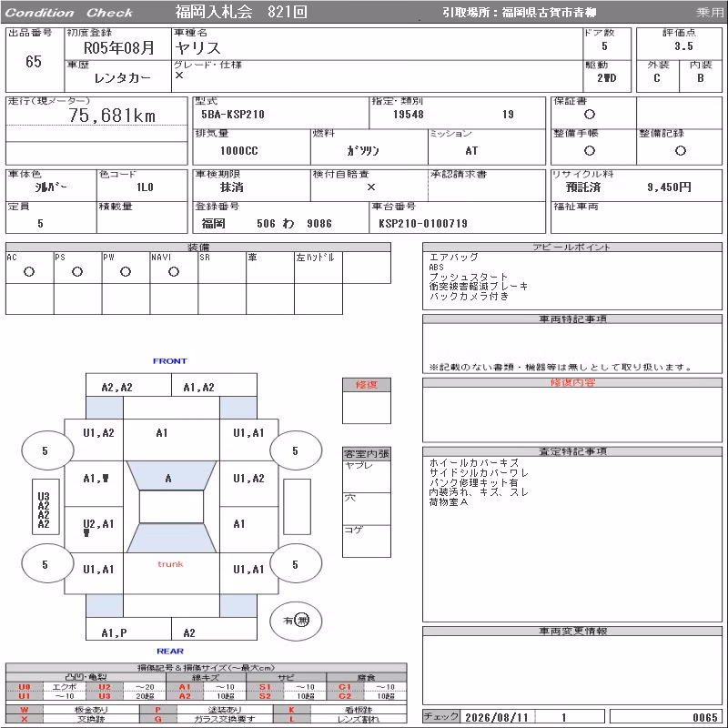Click the exterior grade 'C' cell
Image resolution: width=728 pixels, height=728 pixels.
656,78
